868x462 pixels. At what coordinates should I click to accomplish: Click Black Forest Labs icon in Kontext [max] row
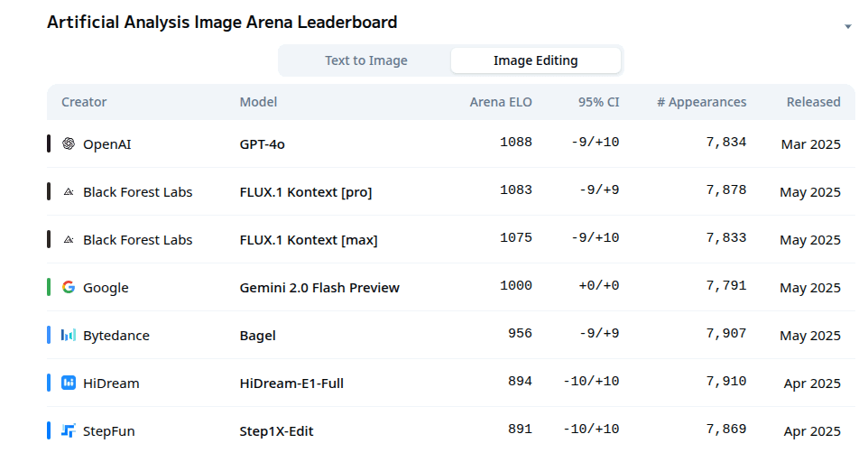[69, 240]
